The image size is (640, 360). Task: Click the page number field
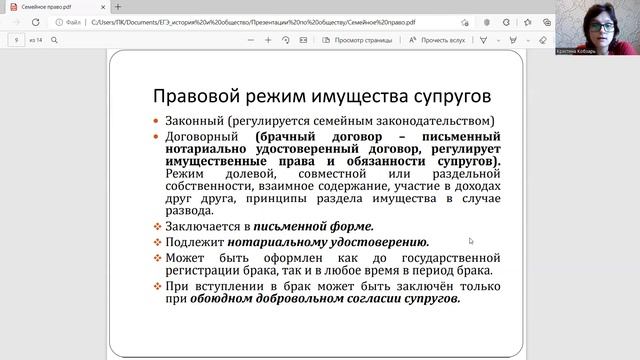16,40
